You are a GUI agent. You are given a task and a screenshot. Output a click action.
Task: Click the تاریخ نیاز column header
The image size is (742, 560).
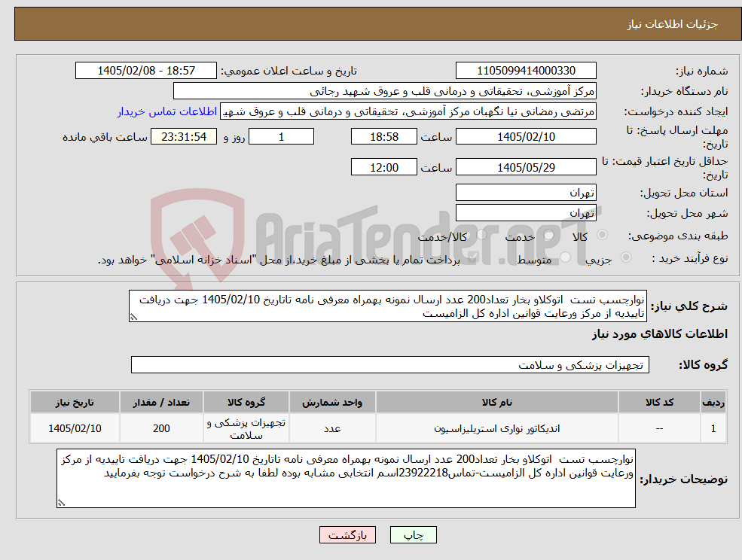[75, 402]
